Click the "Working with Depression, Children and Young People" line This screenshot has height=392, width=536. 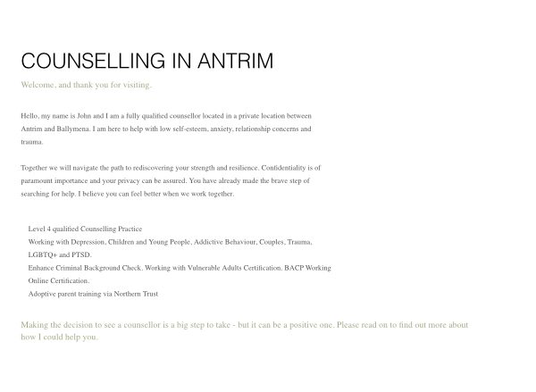(x=171, y=242)
